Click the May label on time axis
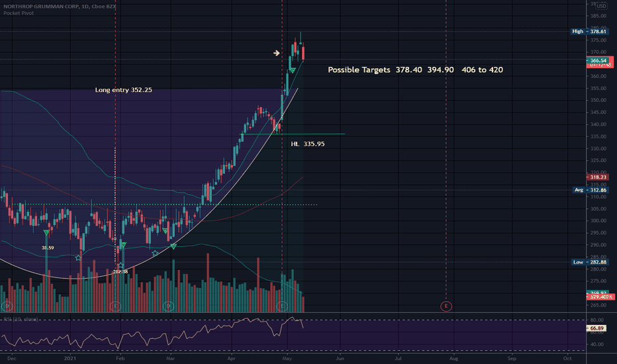The height and width of the screenshot is (364, 617). (x=287, y=359)
